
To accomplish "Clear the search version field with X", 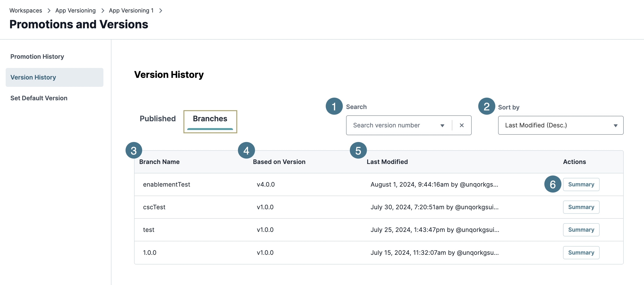I will click(462, 125).
